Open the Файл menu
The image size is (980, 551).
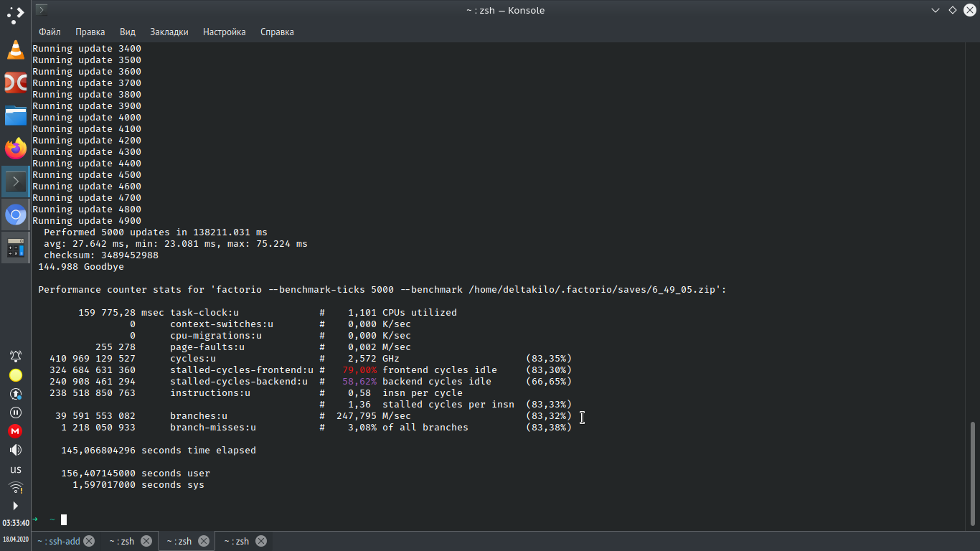(50, 32)
